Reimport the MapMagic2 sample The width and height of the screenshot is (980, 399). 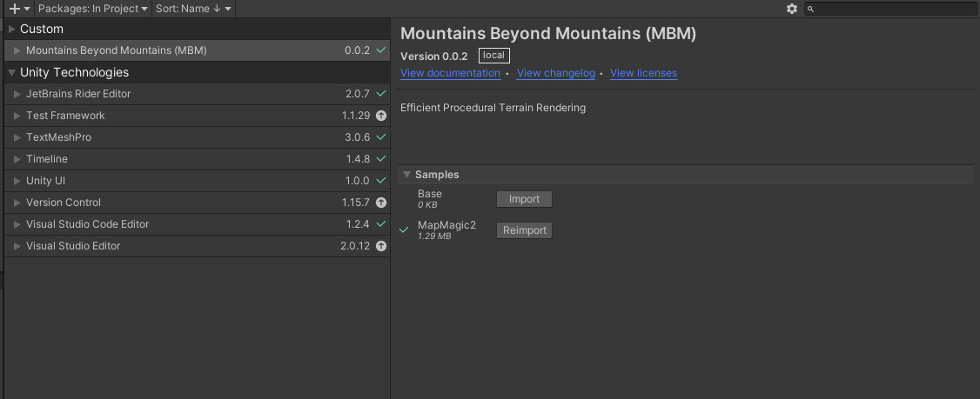click(524, 230)
